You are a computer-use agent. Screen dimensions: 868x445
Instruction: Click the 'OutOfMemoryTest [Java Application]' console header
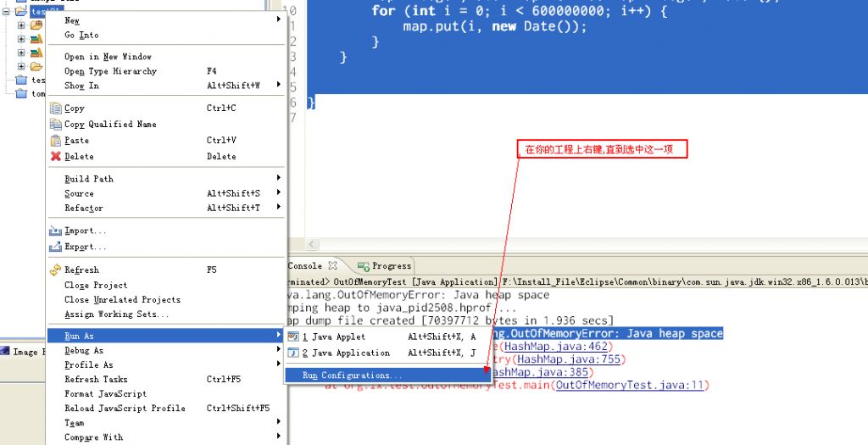coord(415,281)
